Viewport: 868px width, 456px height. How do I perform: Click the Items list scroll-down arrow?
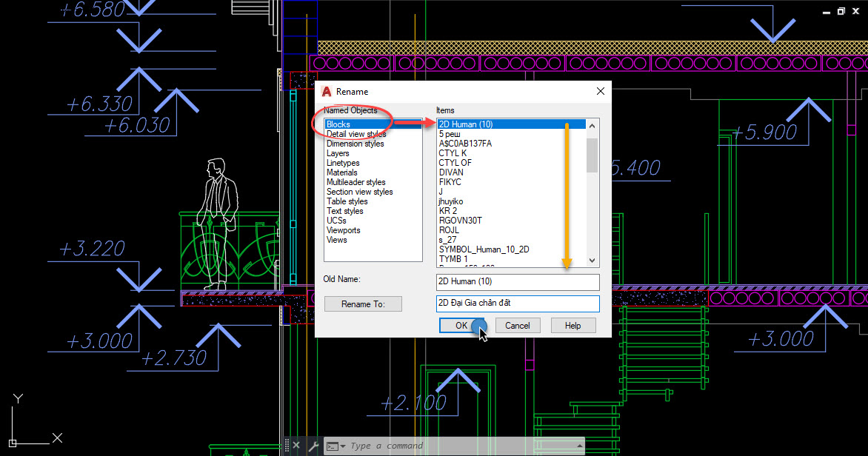tap(590, 260)
